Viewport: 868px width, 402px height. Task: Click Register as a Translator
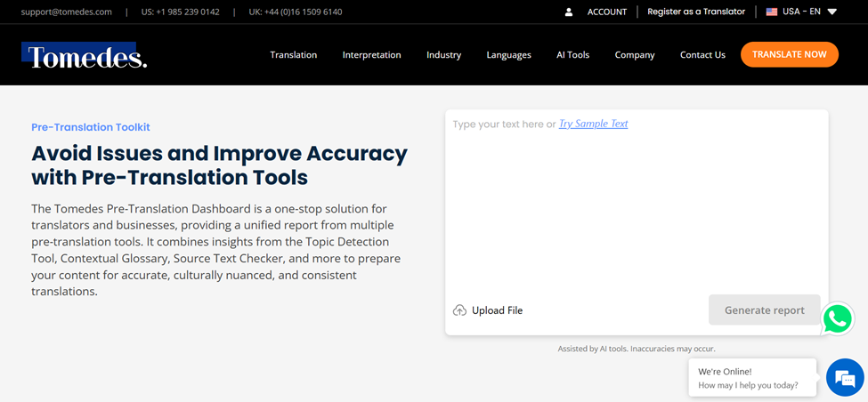coord(696,12)
